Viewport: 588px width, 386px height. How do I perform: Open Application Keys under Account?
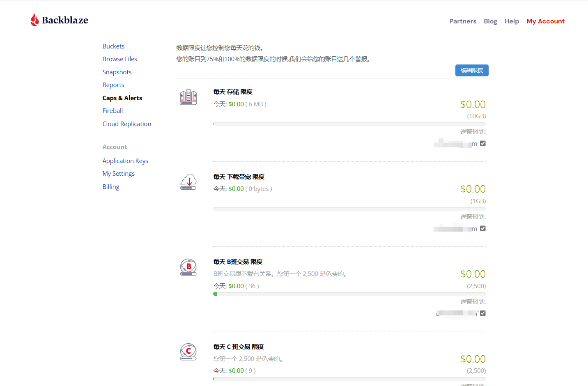click(125, 161)
